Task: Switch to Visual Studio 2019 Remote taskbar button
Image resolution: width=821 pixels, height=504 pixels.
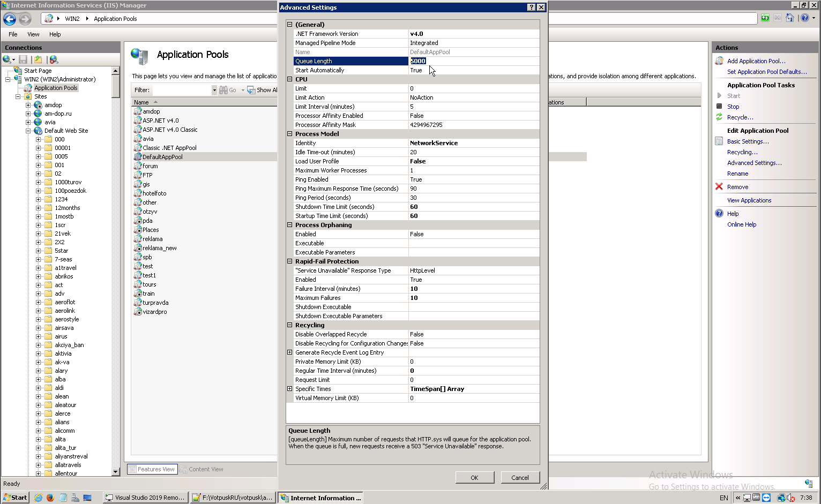Action: 145,498
